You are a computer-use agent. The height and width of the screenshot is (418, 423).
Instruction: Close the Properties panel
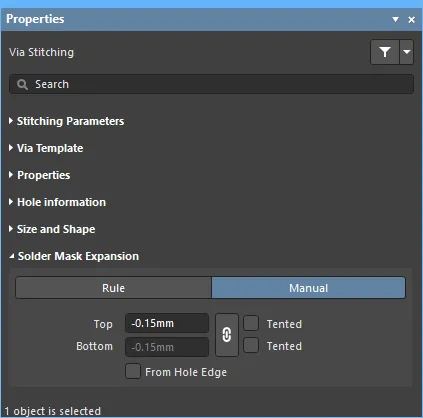click(x=412, y=20)
